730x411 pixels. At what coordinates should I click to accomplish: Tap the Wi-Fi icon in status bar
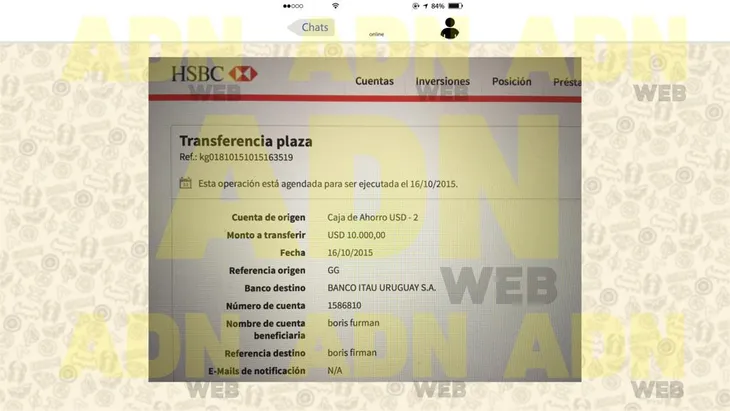pyautogui.click(x=336, y=6)
